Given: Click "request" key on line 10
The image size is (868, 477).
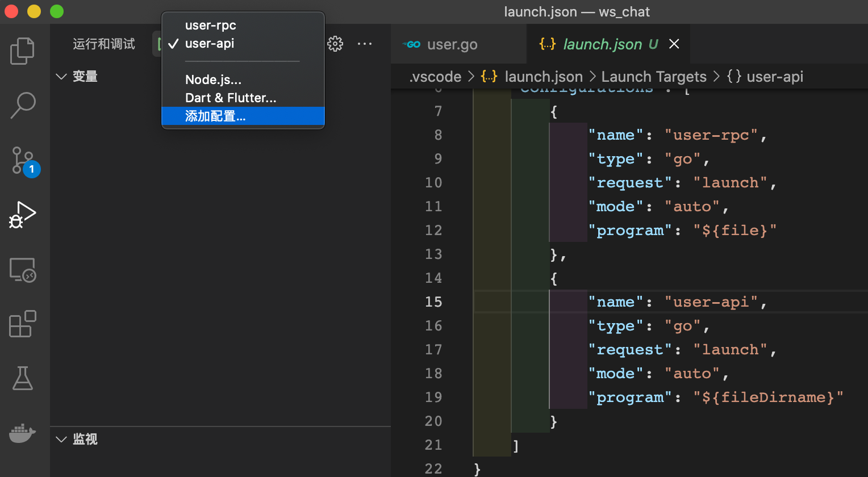Looking at the screenshot, I should 631,183.
